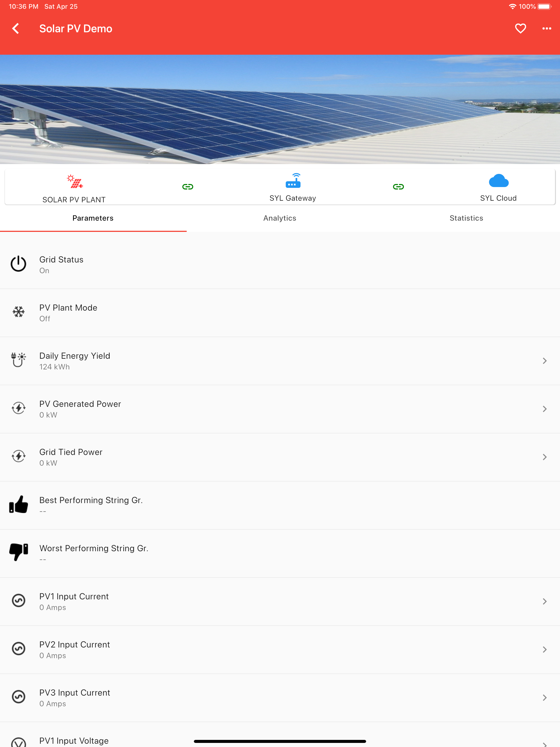Tap the PV3 Input Current wave icon
This screenshot has width=560, height=747.
(19, 697)
